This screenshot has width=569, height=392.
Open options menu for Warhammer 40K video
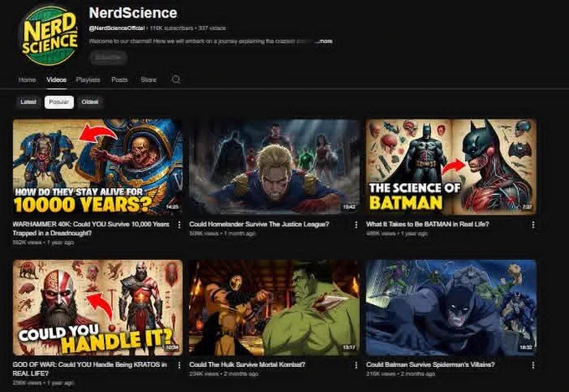click(x=179, y=225)
